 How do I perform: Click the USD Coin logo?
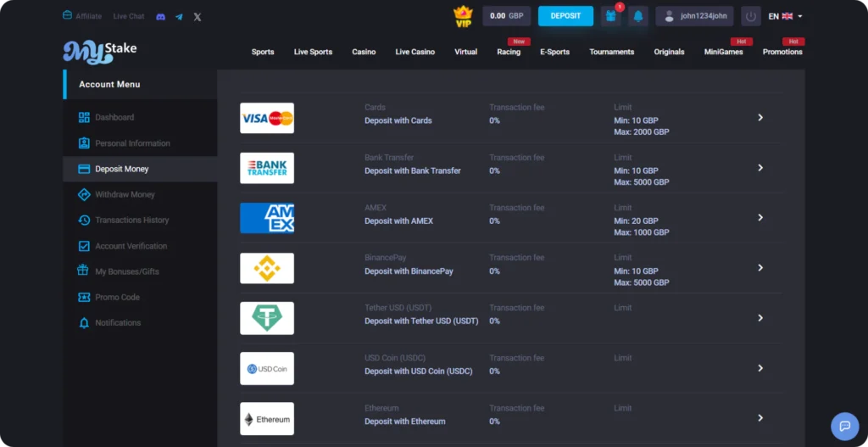click(x=267, y=368)
